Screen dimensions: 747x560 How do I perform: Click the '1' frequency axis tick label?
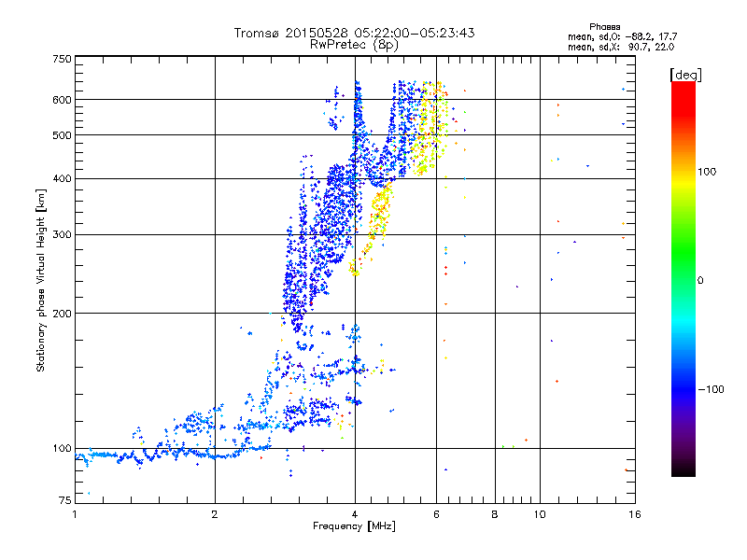[75, 514]
